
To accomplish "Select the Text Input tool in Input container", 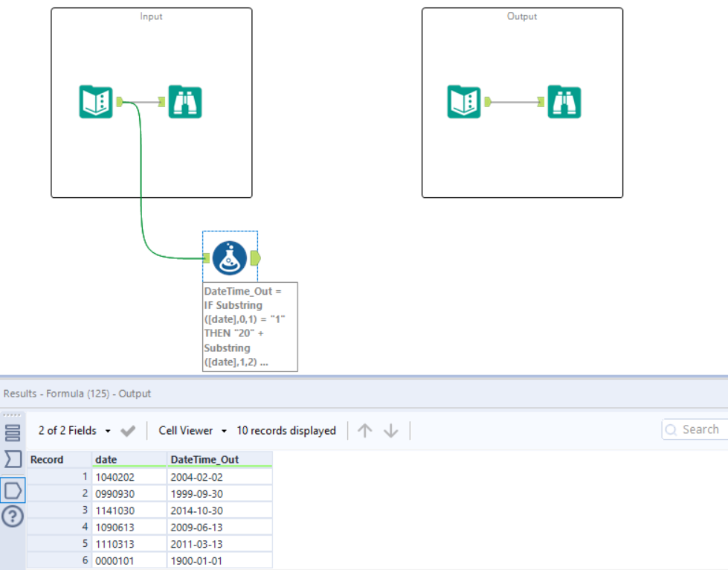I will (x=96, y=102).
